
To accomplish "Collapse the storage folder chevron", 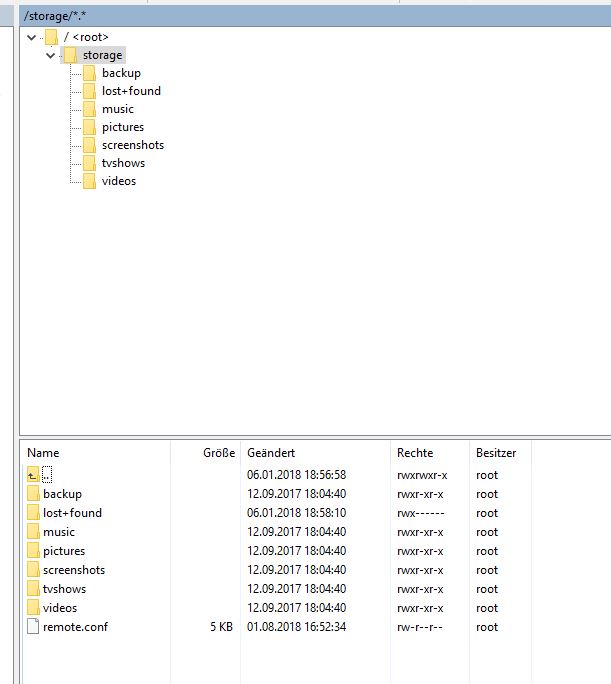I will click(x=50, y=55).
